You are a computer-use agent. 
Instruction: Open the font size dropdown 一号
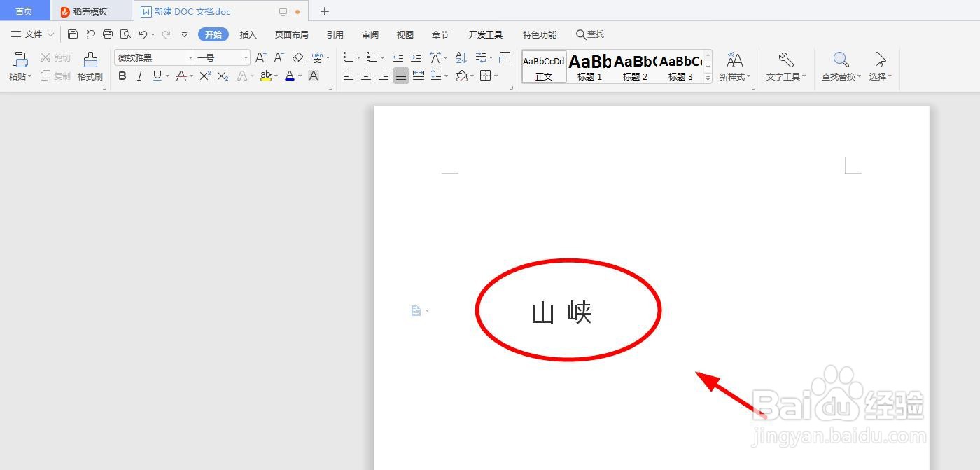(x=246, y=57)
